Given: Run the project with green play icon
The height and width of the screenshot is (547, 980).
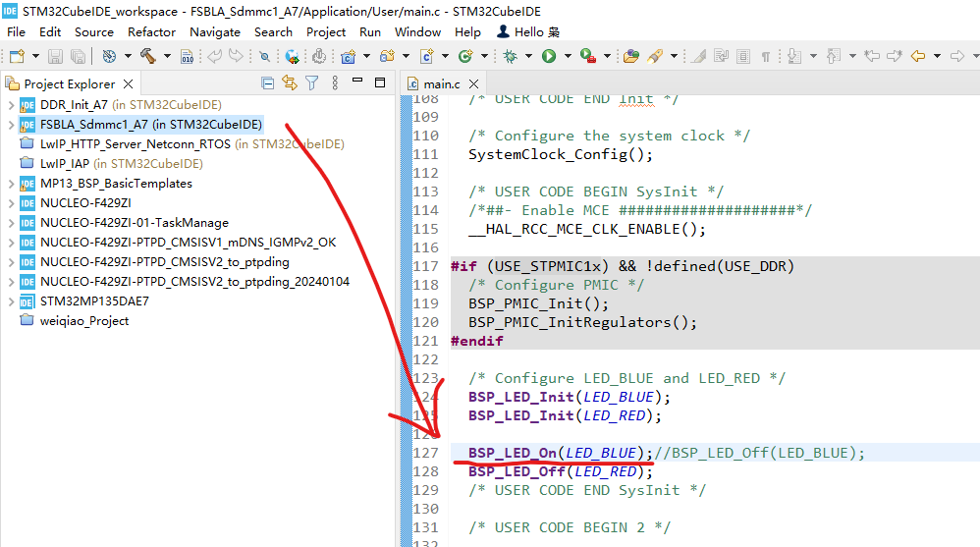Looking at the screenshot, I should (549, 56).
